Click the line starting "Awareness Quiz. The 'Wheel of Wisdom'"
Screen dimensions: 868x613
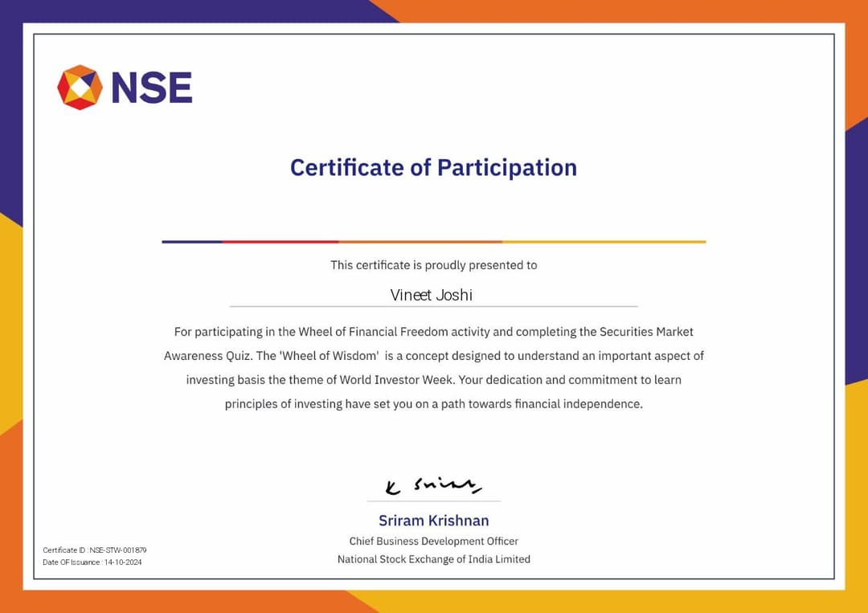pyautogui.click(x=433, y=356)
